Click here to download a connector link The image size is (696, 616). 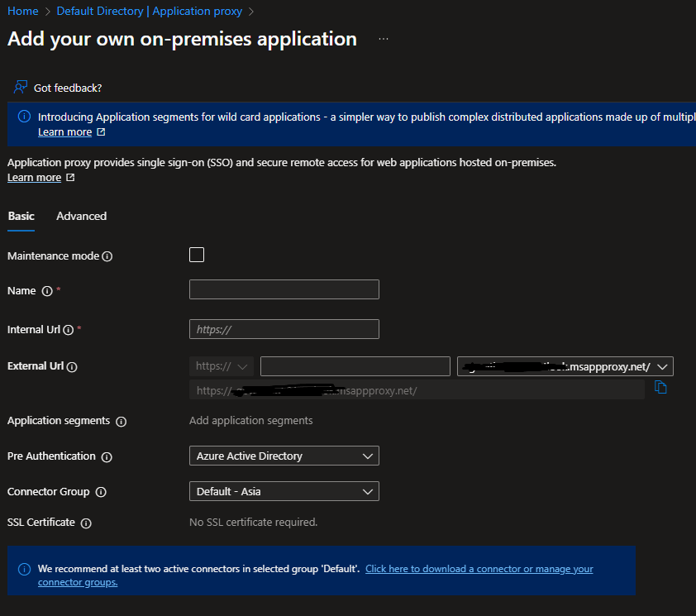point(479,568)
